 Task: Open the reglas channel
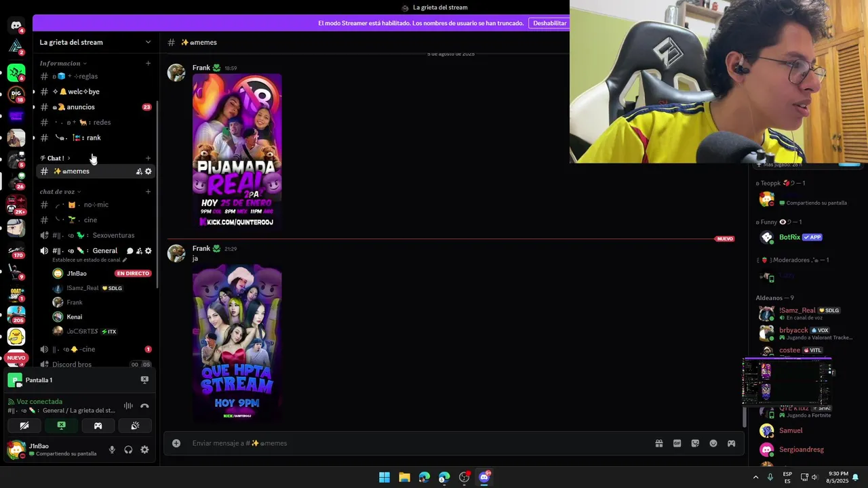pyautogui.click(x=95, y=76)
